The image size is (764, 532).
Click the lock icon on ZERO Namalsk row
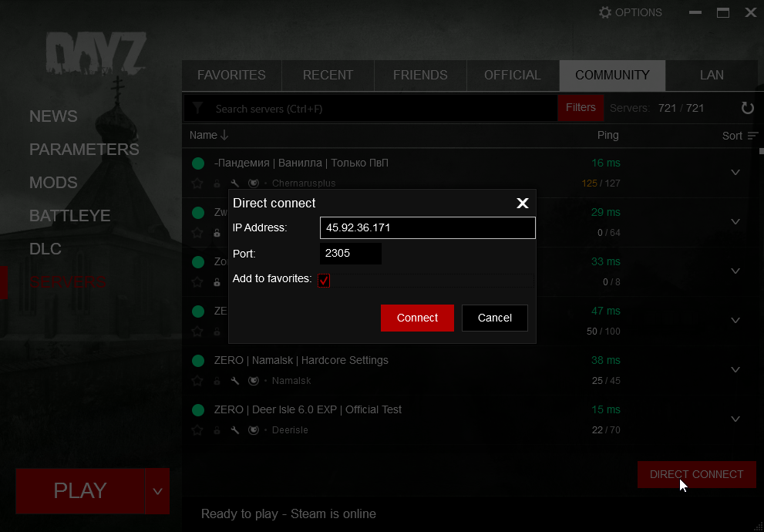(217, 380)
